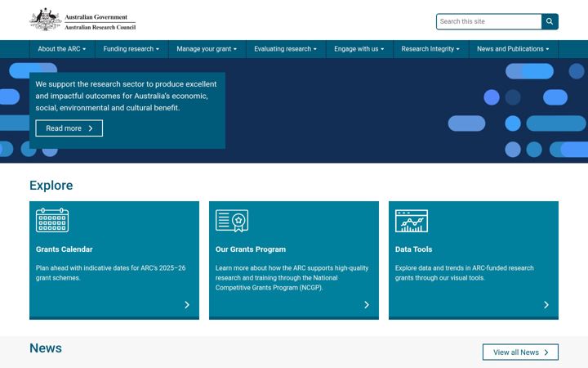The image size is (588, 368).
Task: Open the Evaluating research dropdown
Action: coord(285,49)
